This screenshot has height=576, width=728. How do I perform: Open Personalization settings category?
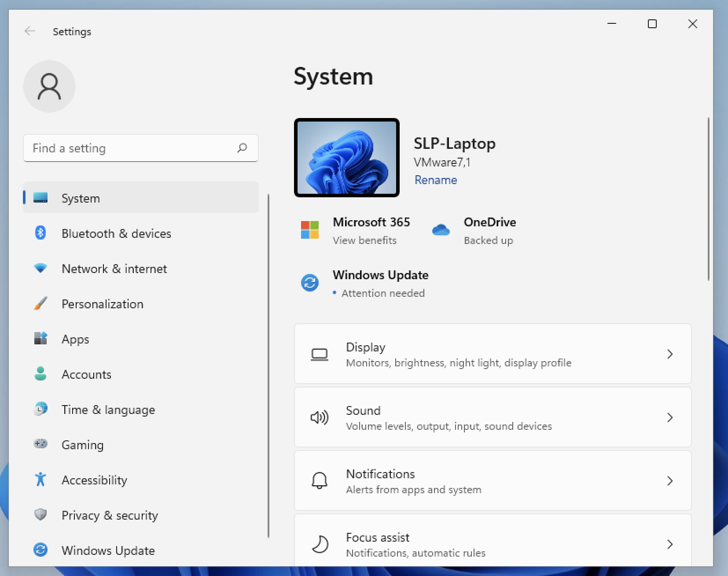pos(141,303)
